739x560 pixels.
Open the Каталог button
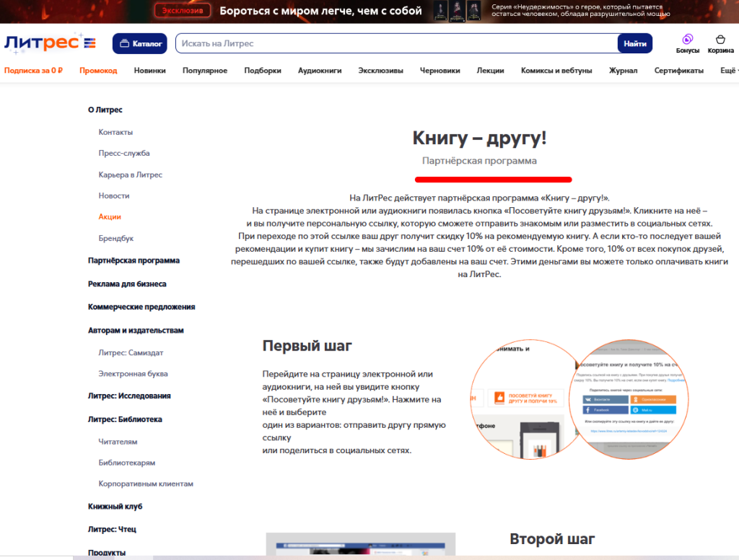coord(140,43)
